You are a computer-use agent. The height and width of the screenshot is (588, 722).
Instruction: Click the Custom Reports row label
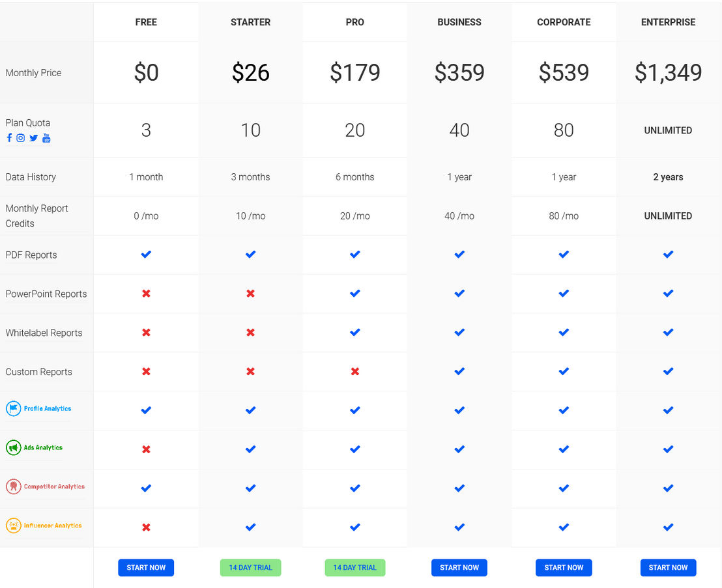38,372
